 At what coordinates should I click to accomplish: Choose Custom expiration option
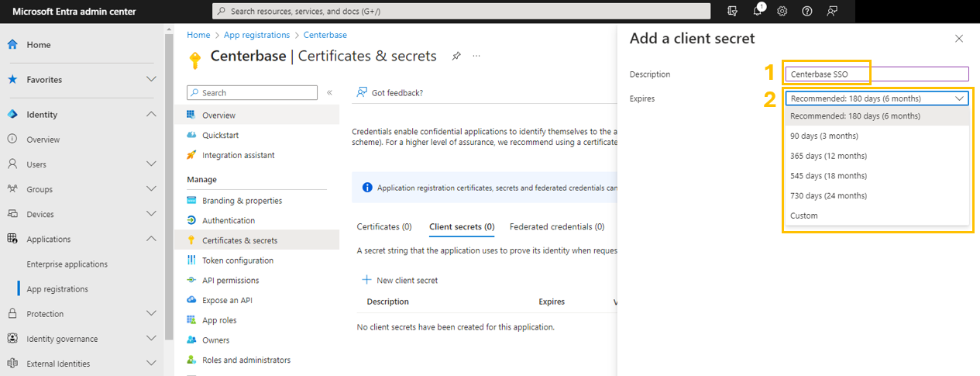[x=877, y=216]
